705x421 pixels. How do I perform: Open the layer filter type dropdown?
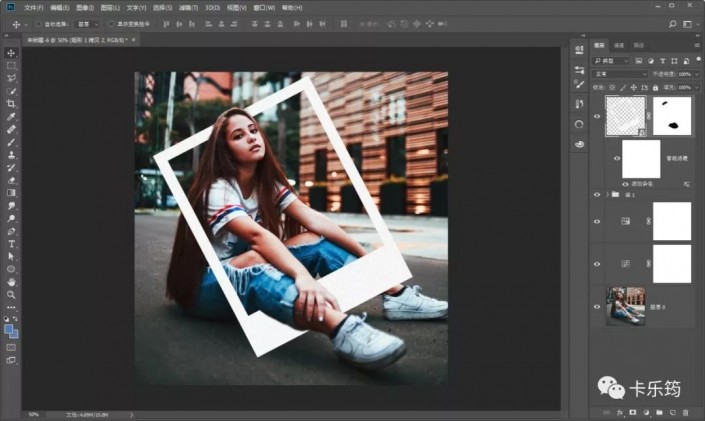[x=611, y=61]
